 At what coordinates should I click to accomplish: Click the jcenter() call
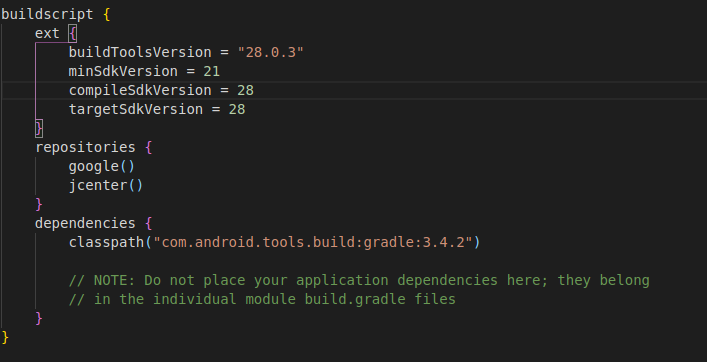pyautogui.click(x=106, y=185)
